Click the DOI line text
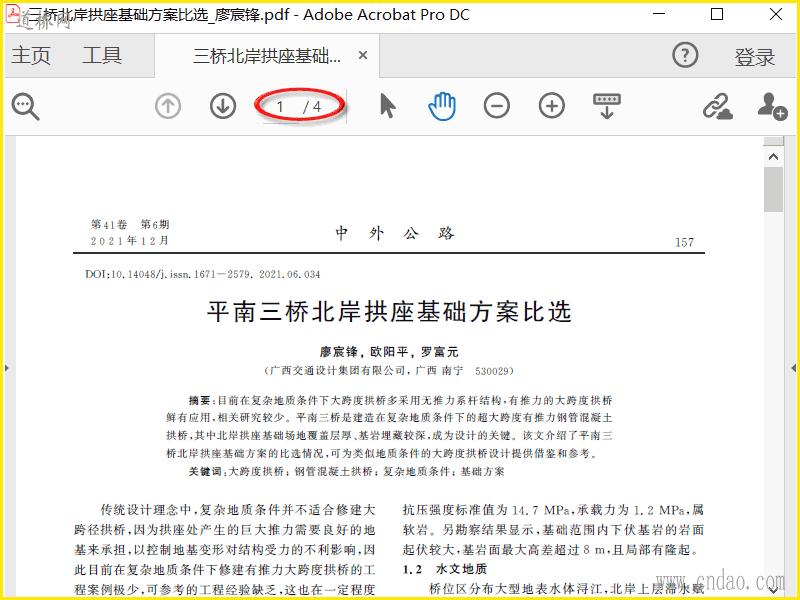This screenshot has height=600, width=800. pos(203,274)
